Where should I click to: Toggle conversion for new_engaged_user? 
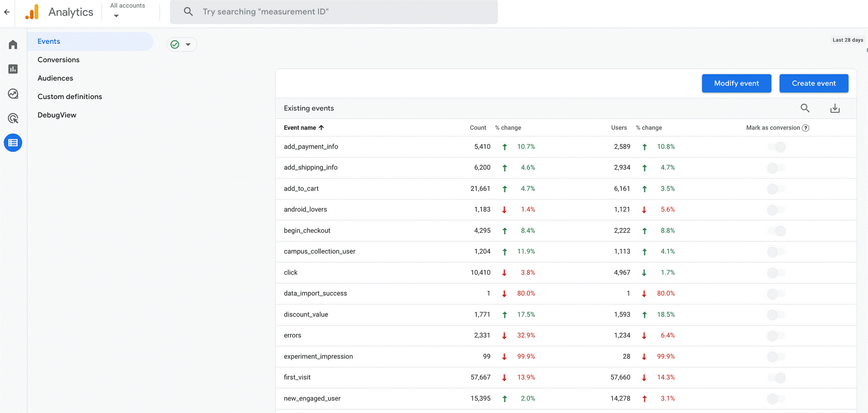(776, 399)
